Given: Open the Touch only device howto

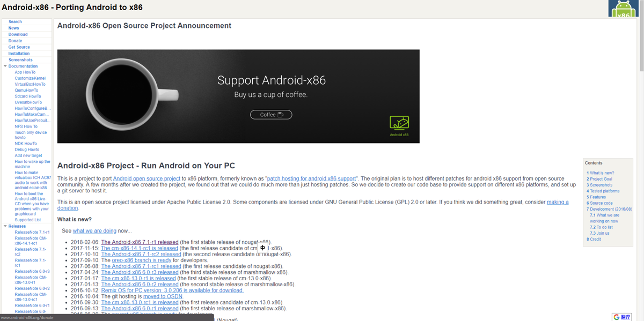Looking at the screenshot, I should (x=31, y=135).
